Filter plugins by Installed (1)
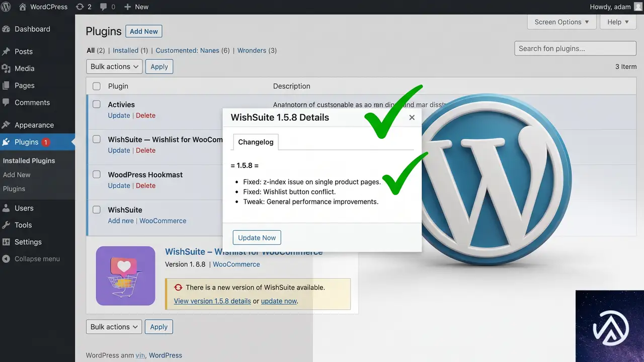This screenshot has height=362, width=644. point(130,50)
